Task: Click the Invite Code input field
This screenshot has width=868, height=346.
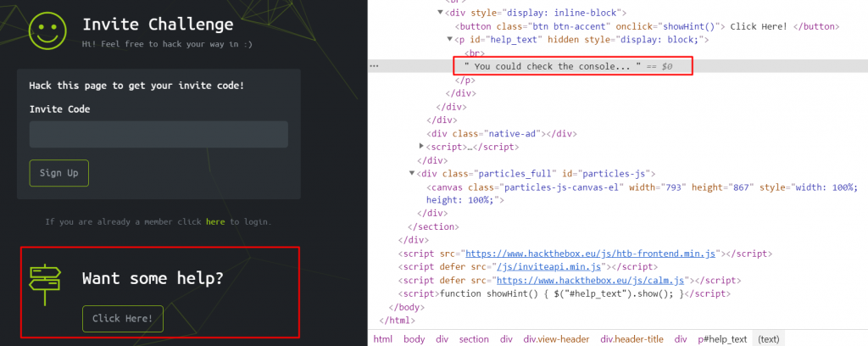Action: click(159, 135)
